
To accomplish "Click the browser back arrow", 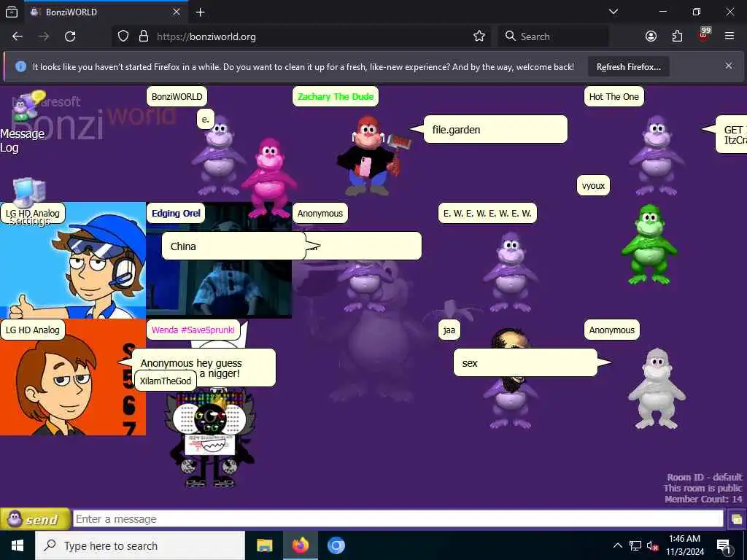I will tap(18, 36).
